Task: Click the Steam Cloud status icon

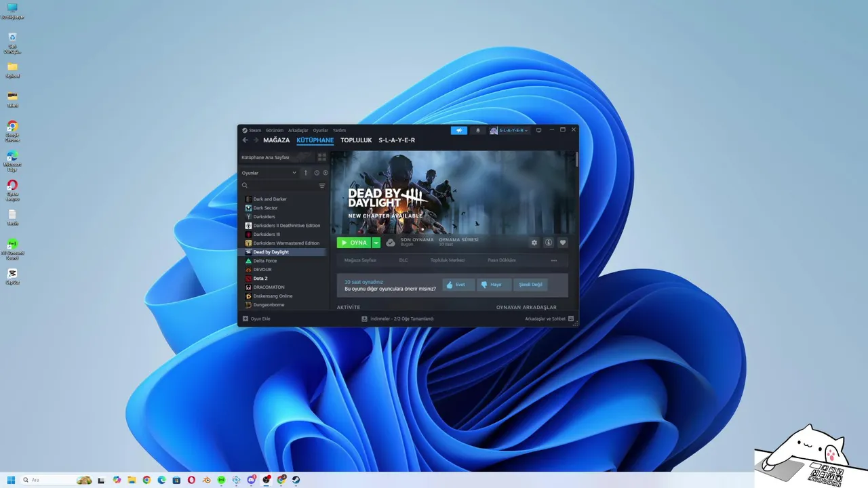Action: [391, 243]
